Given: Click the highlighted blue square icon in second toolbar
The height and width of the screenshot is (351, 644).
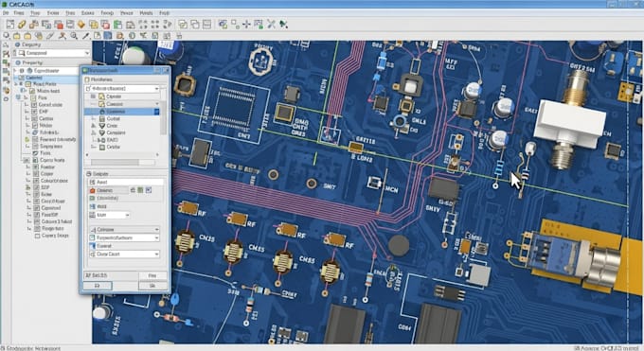Looking at the screenshot, I should [108, 36].
